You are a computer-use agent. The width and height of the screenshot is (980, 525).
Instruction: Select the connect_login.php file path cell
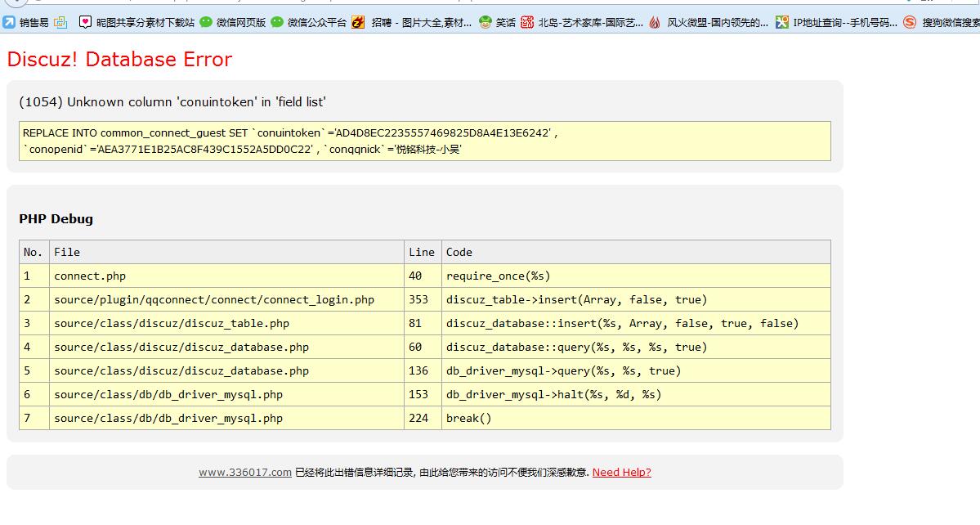click(214, 299)
